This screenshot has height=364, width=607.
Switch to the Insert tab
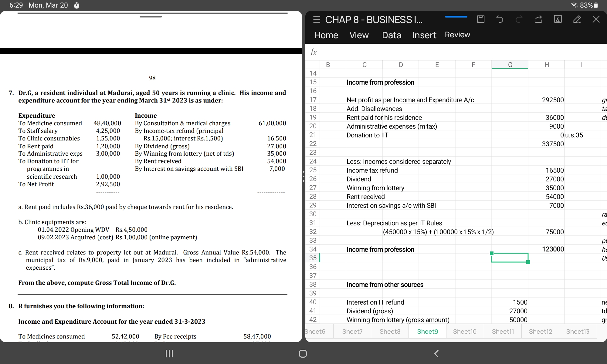[424, 35]
